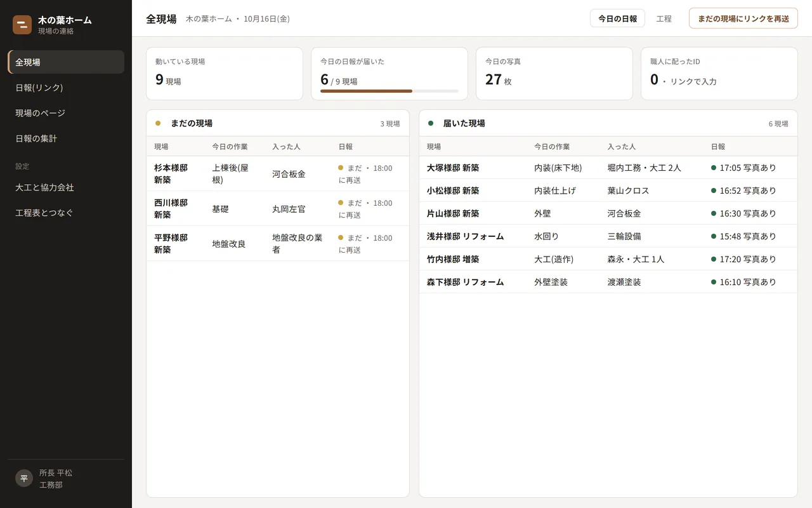812x508 pixels.
Task: Click the 16:52 写真あり report status
Action: [743, 190]
